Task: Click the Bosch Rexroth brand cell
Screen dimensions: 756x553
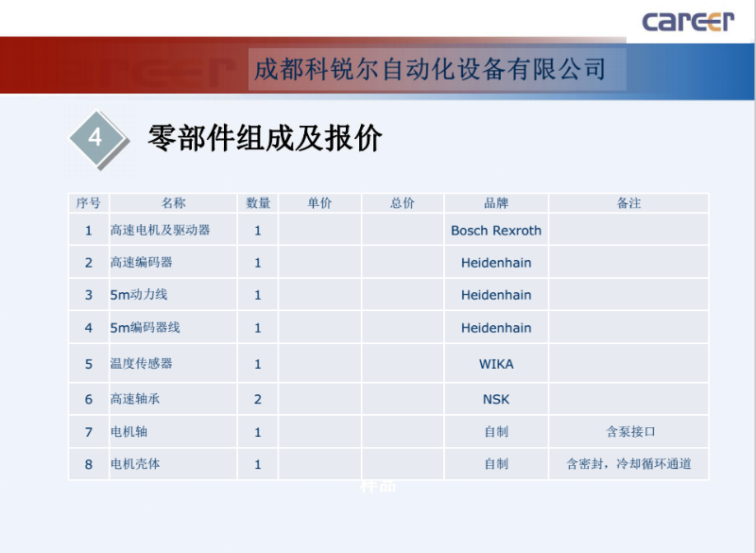Action: point(496,230)
